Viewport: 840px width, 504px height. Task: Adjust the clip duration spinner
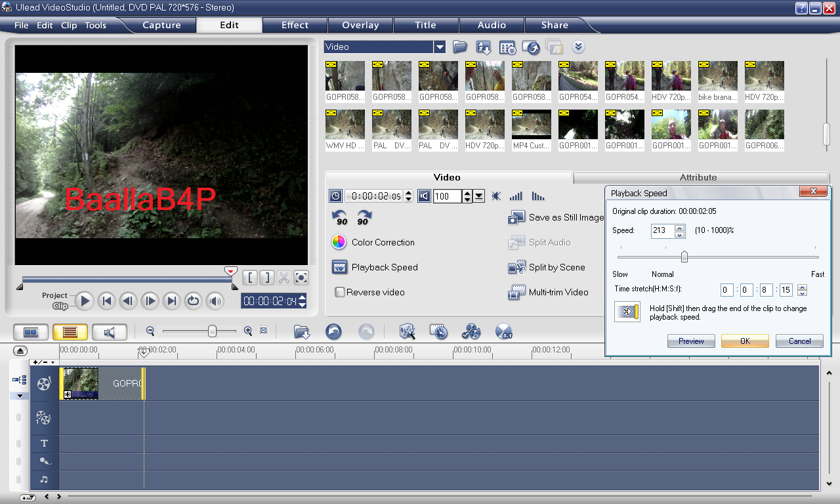(x=408, y=196)
